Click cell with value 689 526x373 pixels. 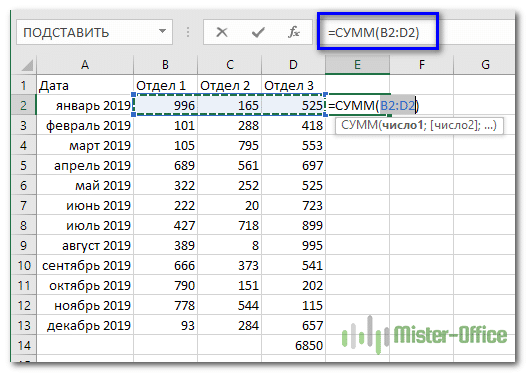click(x=165, y=165)
